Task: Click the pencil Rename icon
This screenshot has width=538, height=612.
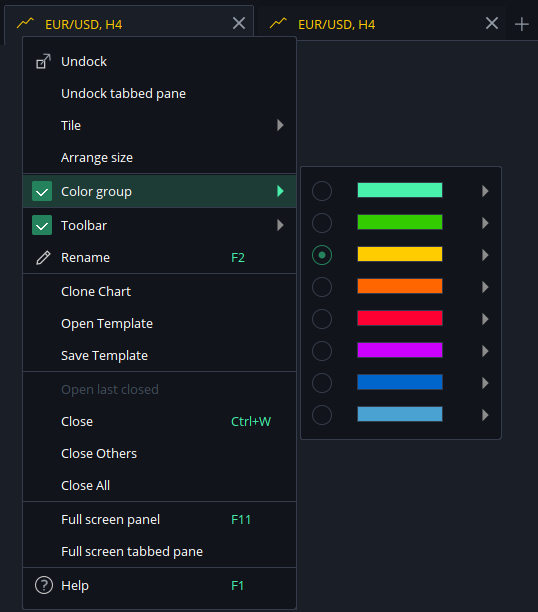Action: tap(43, 258)
